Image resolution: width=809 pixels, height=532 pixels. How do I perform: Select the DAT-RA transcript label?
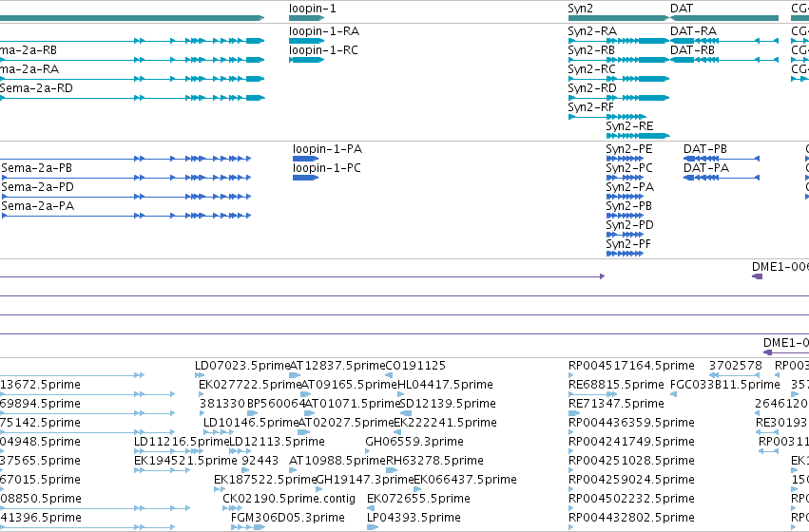pyautogui.click(x=693, y=31)
